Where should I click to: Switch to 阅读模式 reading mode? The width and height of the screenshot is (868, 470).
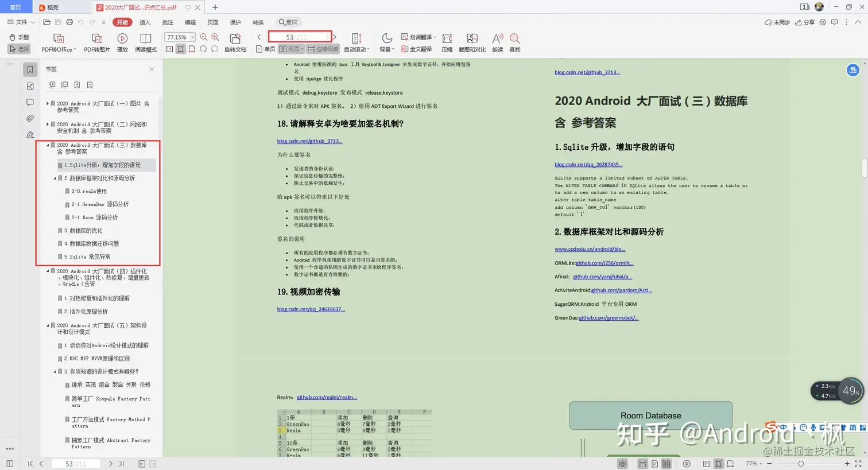coord(146,42)
